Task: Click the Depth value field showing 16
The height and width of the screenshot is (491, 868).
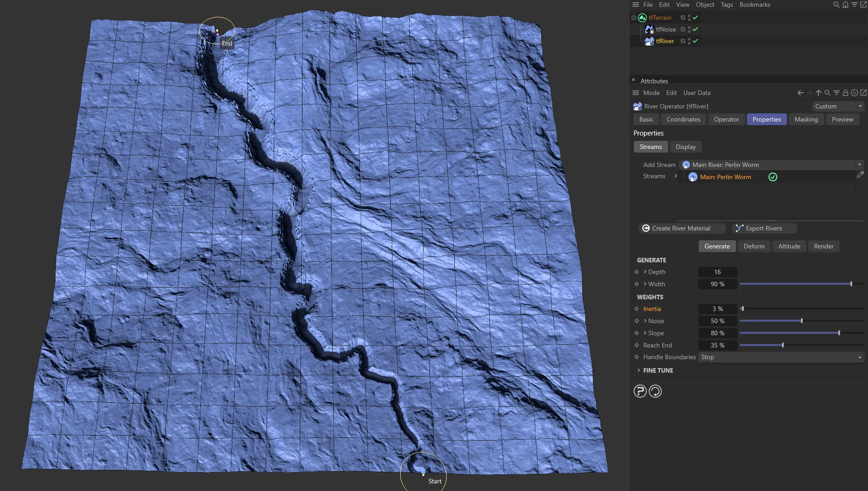Action: click(x=717, y=272)
